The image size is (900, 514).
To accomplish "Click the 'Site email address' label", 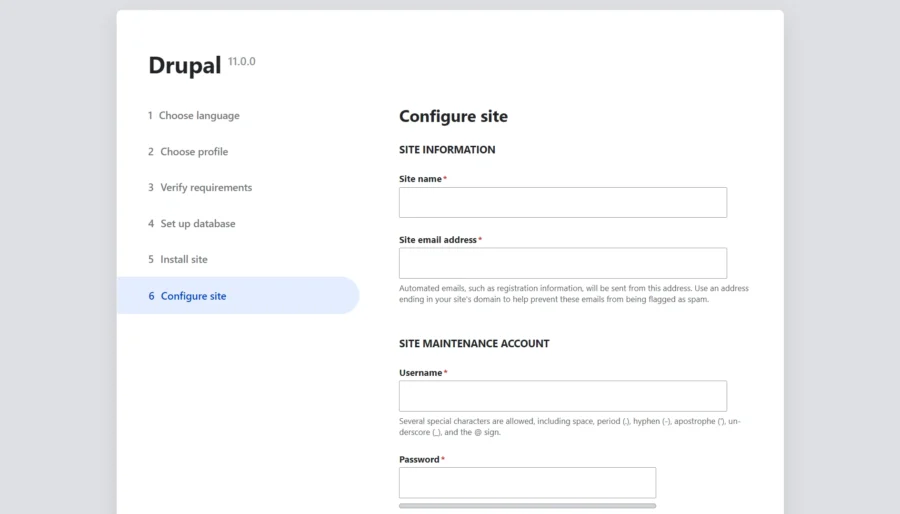I will 437,240.
